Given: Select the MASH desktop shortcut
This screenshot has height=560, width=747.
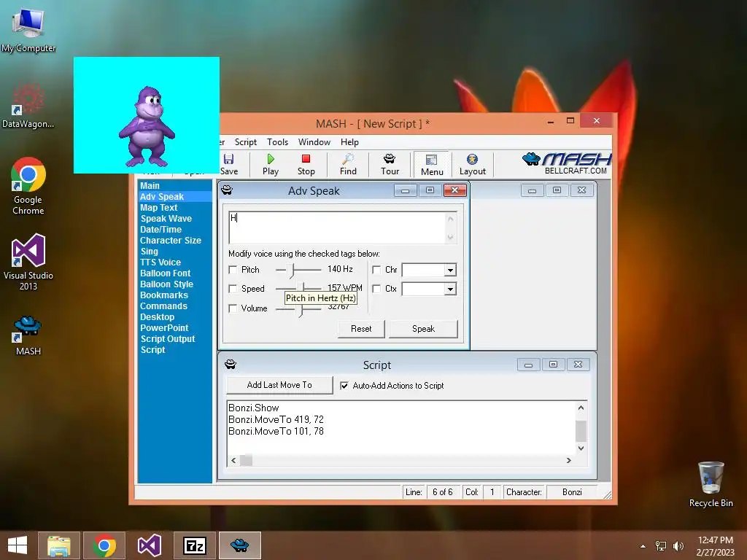Looking at the screenshot, I should click(28, 335).
